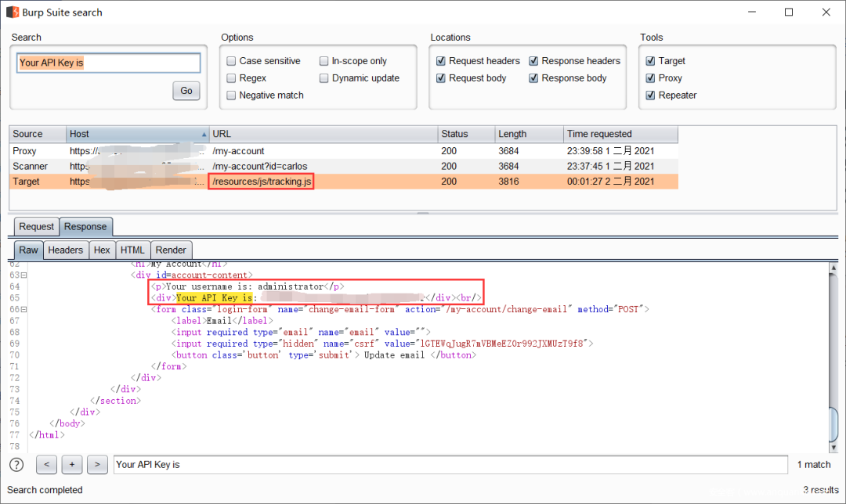This screenshot has width=846, height=504.
Task: Turn on Dynamic update
Action: click(x=324, y=78)
